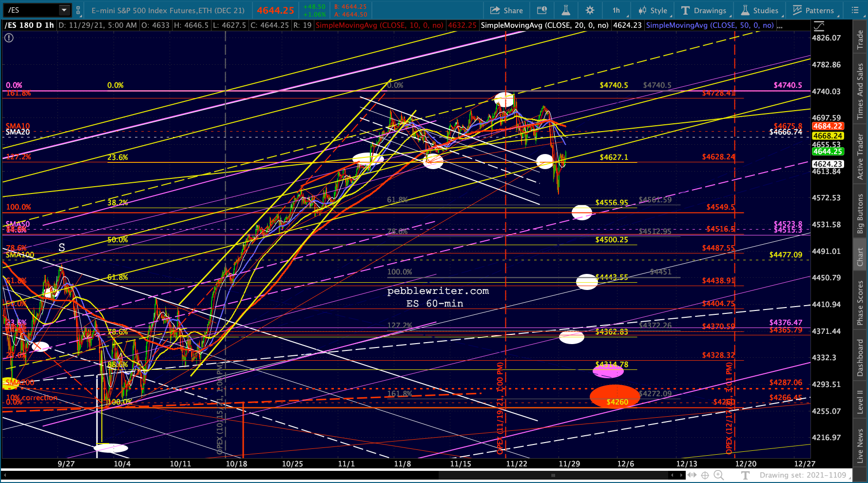Open the Active Trader side tab
868x483 pixels.
coord(860,157)
